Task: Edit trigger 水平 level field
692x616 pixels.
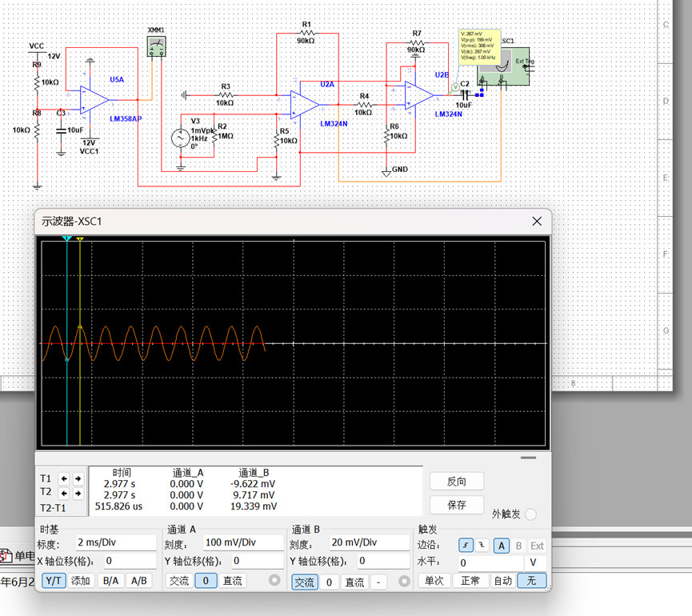Action: click(490, 563)
